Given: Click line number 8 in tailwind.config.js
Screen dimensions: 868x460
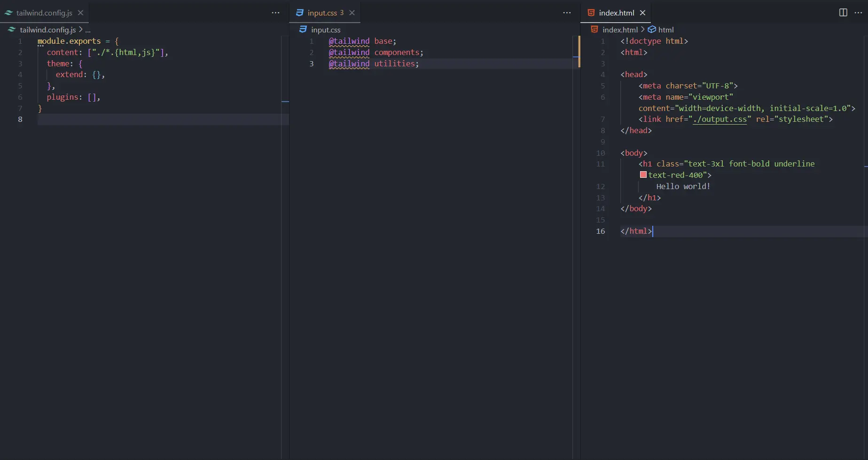Looking at the screenshot, I should [20, 119].
